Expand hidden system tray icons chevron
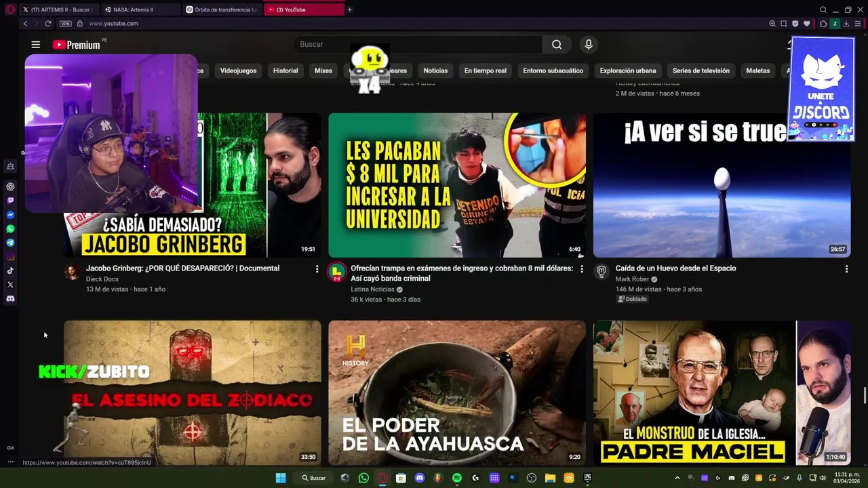 (x=677, y=478)
